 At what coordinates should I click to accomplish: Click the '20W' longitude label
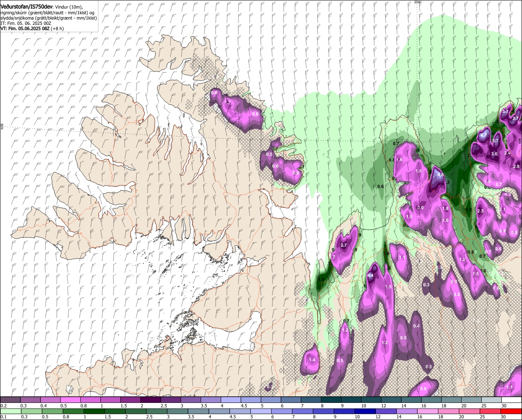click(x=417, y=2)
